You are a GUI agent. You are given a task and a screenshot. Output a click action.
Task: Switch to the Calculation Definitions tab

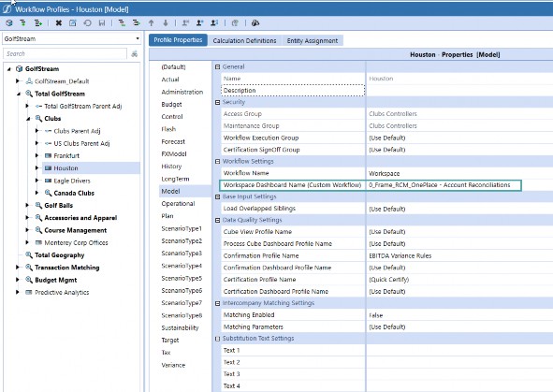coord(244,40)
